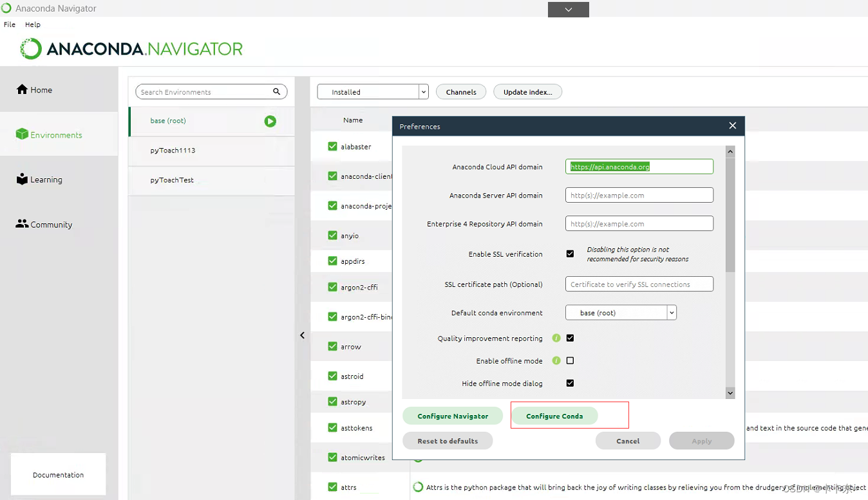Screen dimensions: 868x500
Task: Check the Enable offline mode box
Action: tap(570, 360)
